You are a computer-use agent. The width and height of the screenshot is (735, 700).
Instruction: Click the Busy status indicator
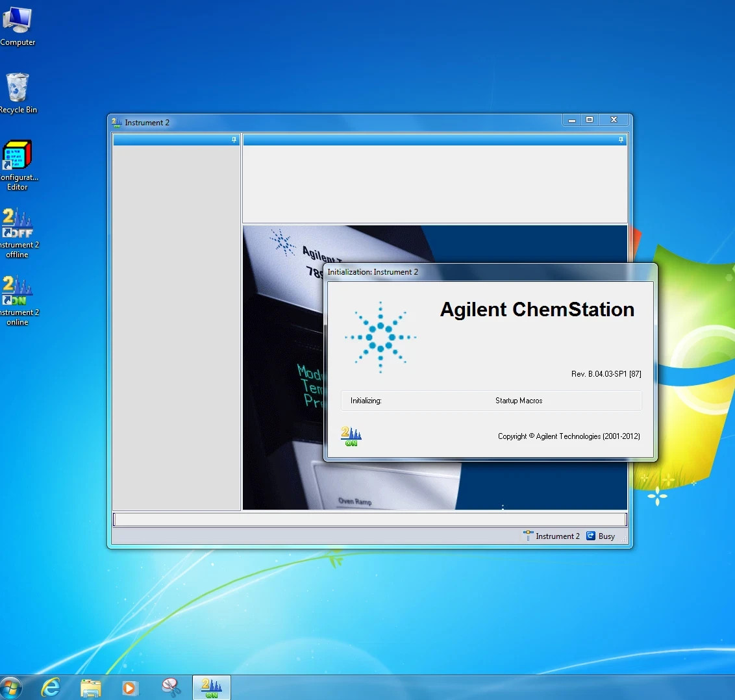pyautogui.click(x=601, y=536)
